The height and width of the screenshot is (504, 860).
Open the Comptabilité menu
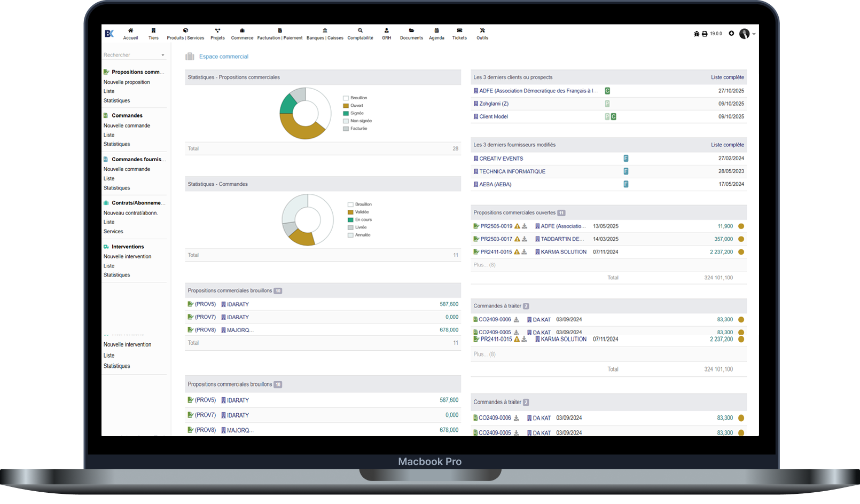pos(360,34)
